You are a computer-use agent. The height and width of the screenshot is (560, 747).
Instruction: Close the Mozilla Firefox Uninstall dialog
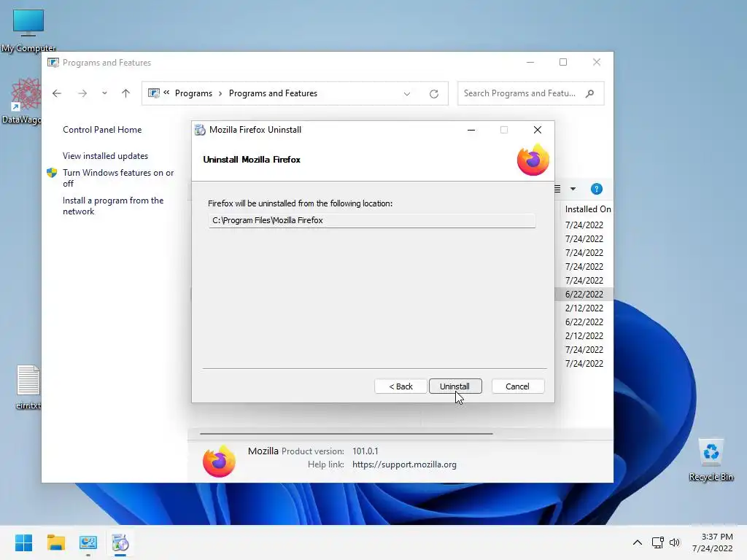click(538, 130)
